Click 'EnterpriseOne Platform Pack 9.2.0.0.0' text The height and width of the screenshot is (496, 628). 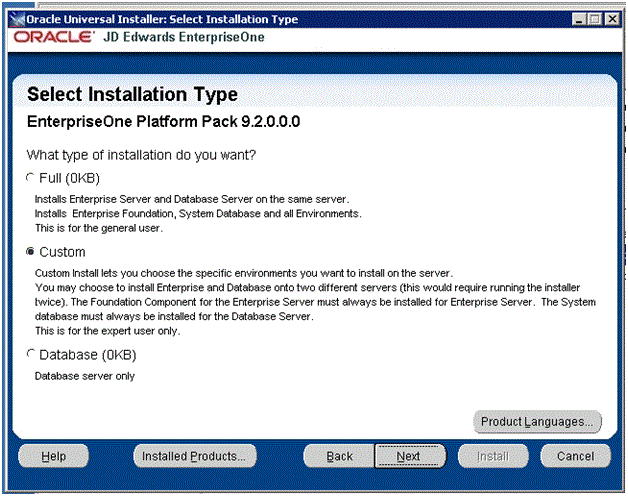(163, 121)
